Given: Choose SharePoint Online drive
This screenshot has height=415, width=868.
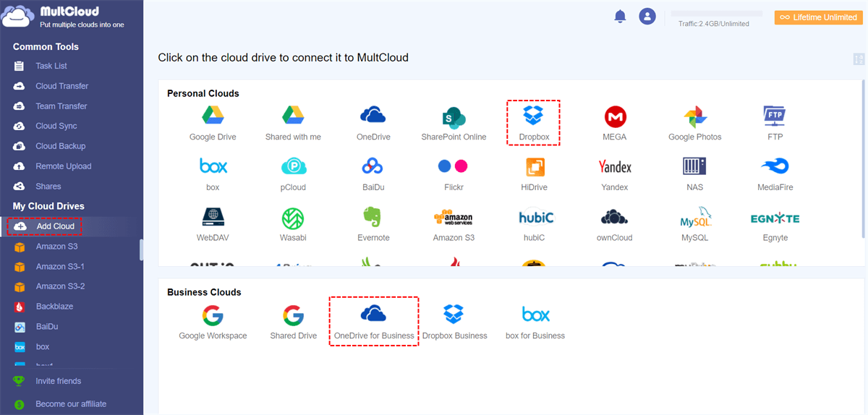Looking at the screenshot, I should [x=454, y=123].
